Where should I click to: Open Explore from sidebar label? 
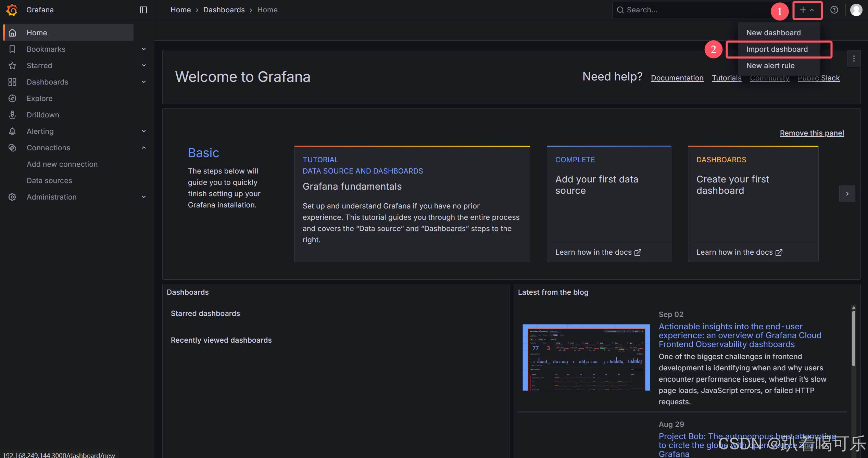[x=39, y=98]
